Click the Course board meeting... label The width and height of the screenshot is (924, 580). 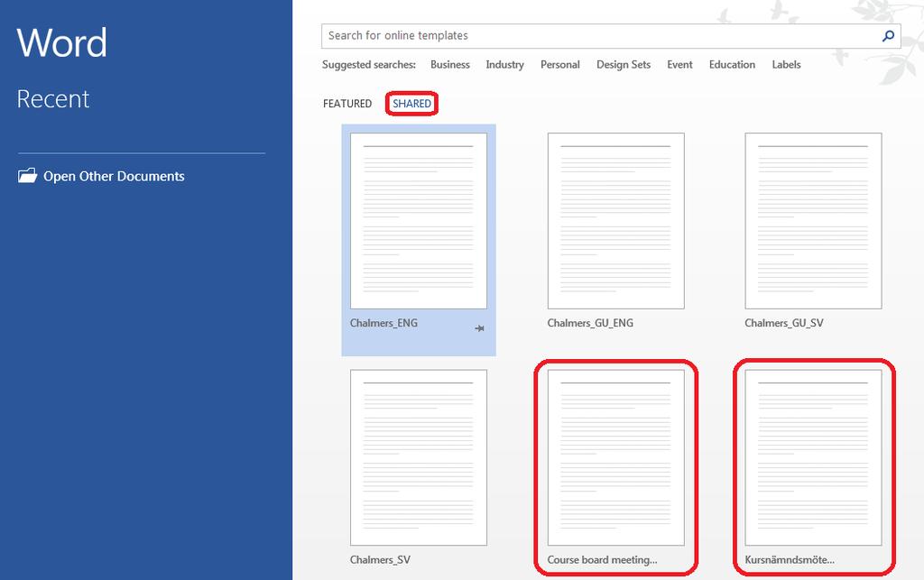click(602, 560)
